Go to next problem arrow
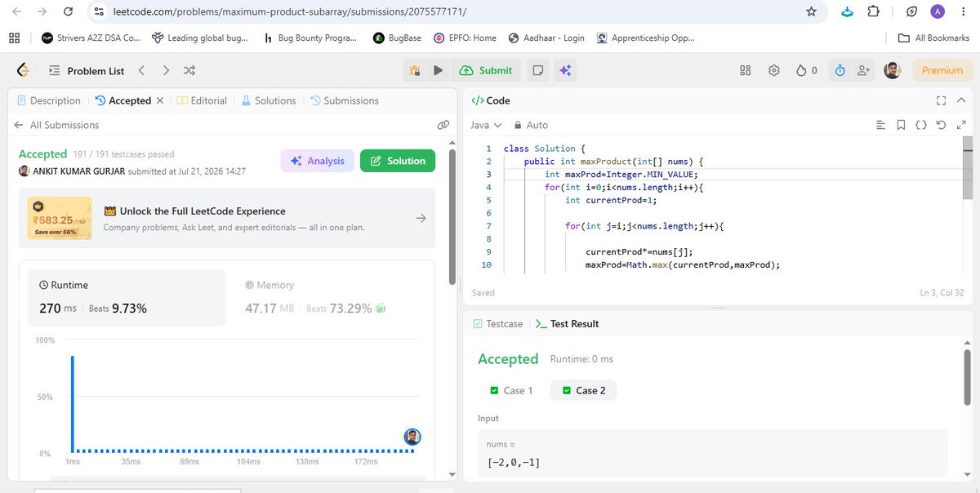 point(166,71)
